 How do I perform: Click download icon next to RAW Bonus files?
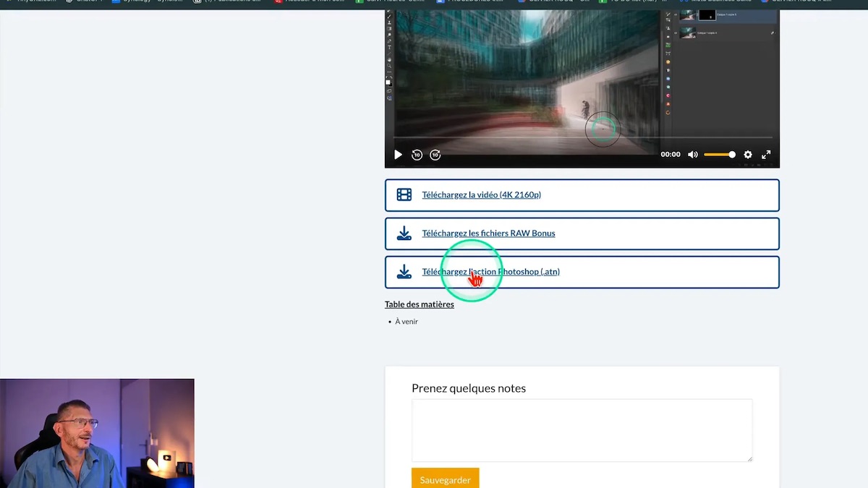click(404, 234)
